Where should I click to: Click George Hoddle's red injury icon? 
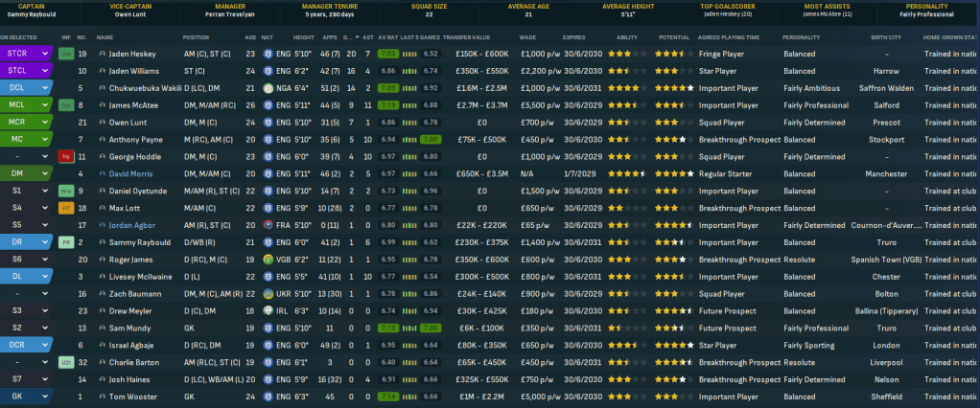pyautogui.click(x=65, y=156)
